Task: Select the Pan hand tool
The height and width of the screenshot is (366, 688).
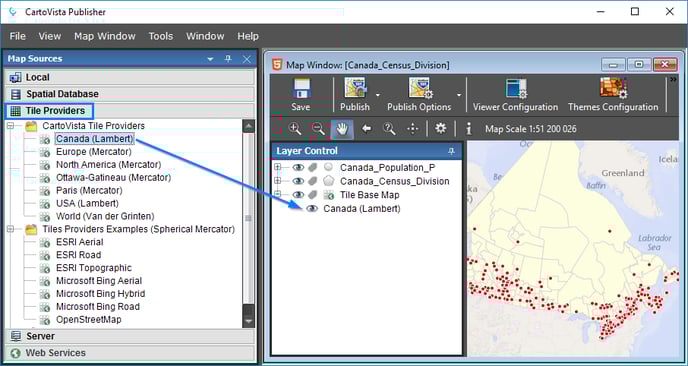Action: pos(342,129)
